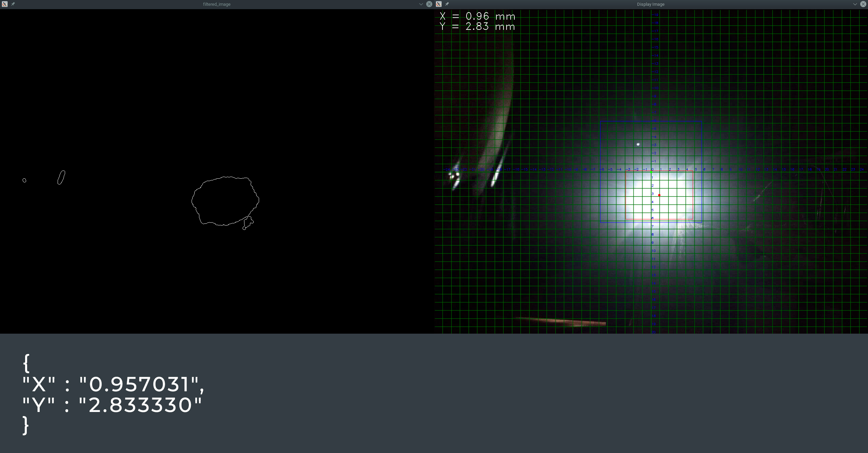This screenshot has width=868, height=453.
Task: Click the X = 0.96 mm readout text
Action: coord(477,16)
